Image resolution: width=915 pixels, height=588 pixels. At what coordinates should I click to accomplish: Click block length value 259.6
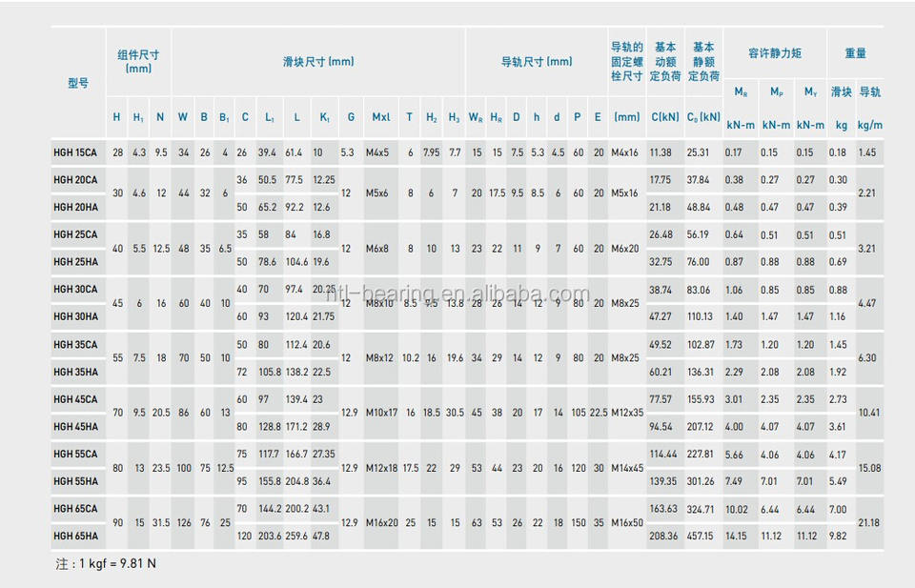tap(296, 537)
